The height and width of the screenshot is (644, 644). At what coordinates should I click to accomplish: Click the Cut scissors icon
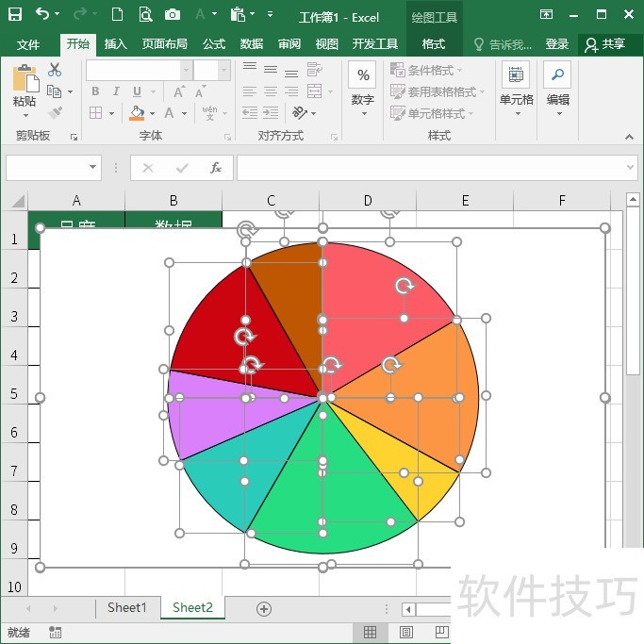pos(55,70)
